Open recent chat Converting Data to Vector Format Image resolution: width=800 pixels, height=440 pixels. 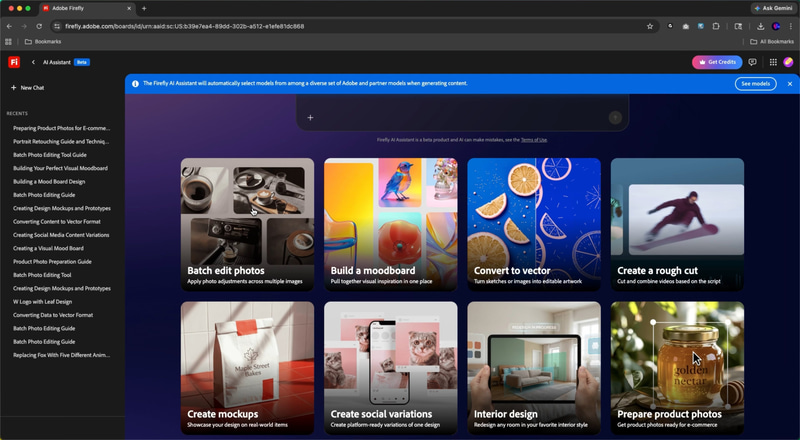[53, 315]
